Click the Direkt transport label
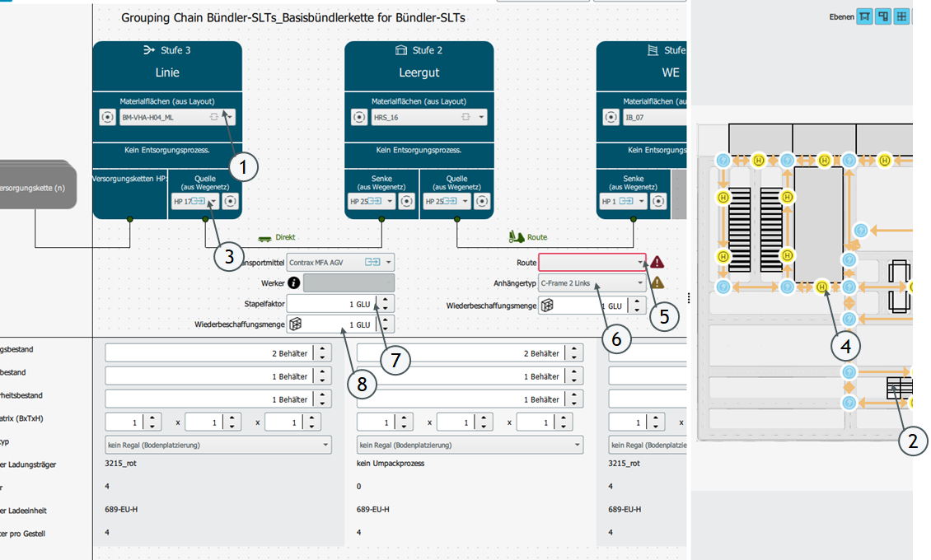The width and height of the screenshot is (931, 560). (285, 237)
